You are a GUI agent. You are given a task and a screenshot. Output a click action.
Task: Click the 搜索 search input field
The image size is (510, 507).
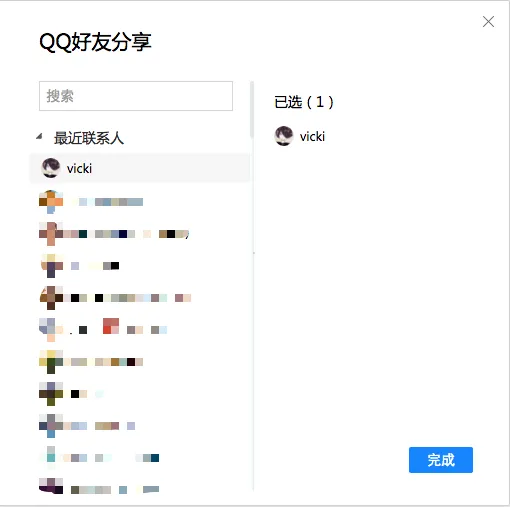coord(136,96)
